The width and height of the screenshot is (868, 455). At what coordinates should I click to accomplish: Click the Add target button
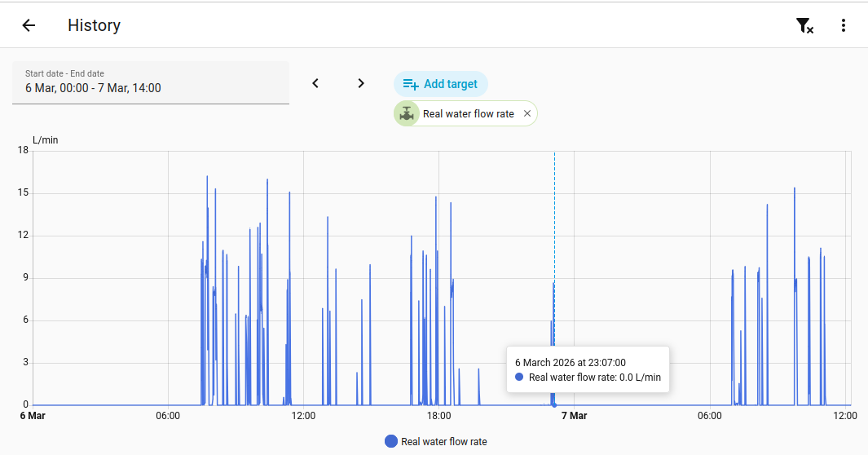pyautogui.click(x=441, y=84)
